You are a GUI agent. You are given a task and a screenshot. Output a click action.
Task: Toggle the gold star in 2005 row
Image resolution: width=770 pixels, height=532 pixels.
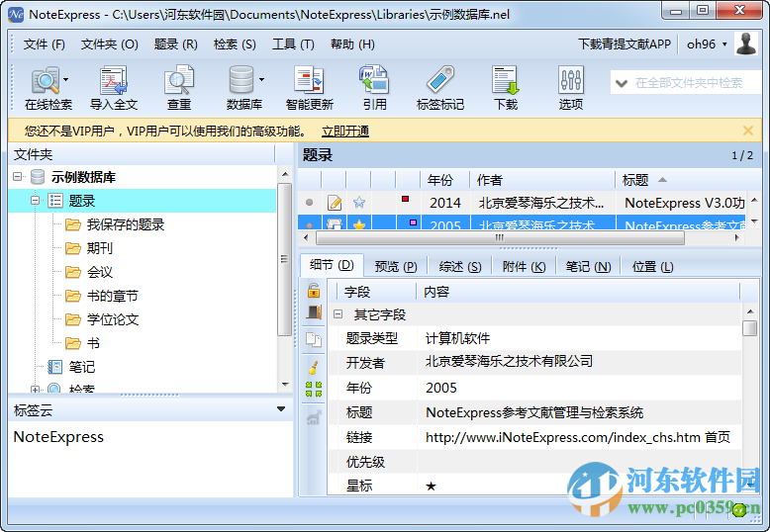tap(359, 225)
